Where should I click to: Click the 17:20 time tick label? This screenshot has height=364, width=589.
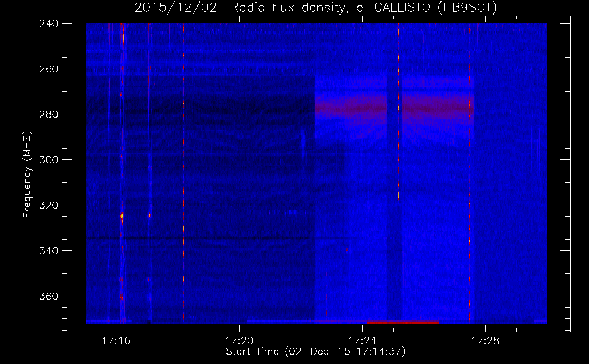point(239,341)
